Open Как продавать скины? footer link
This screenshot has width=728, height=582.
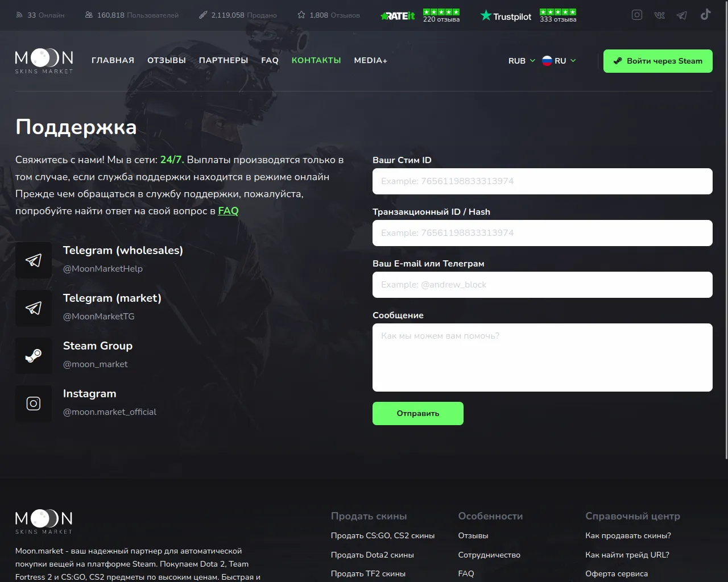[x=628, y=536]
